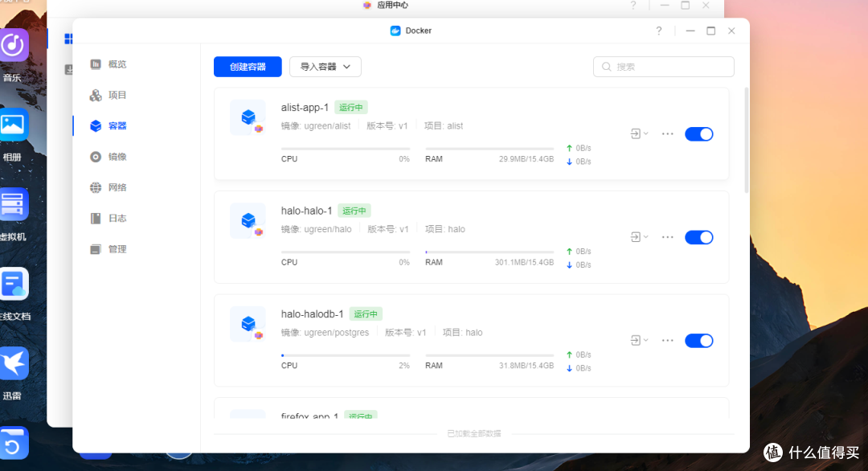Image resolution: width=868 pixels, height=471 pixels.
Task: Expand terminal access dropdown for halo-halo-1
Action: (639, 237)
